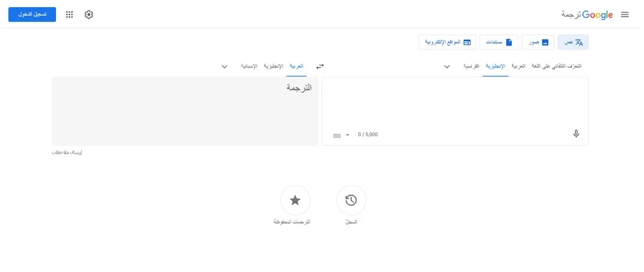
Task: Open the Google apps grid
Action: (70, 14)
